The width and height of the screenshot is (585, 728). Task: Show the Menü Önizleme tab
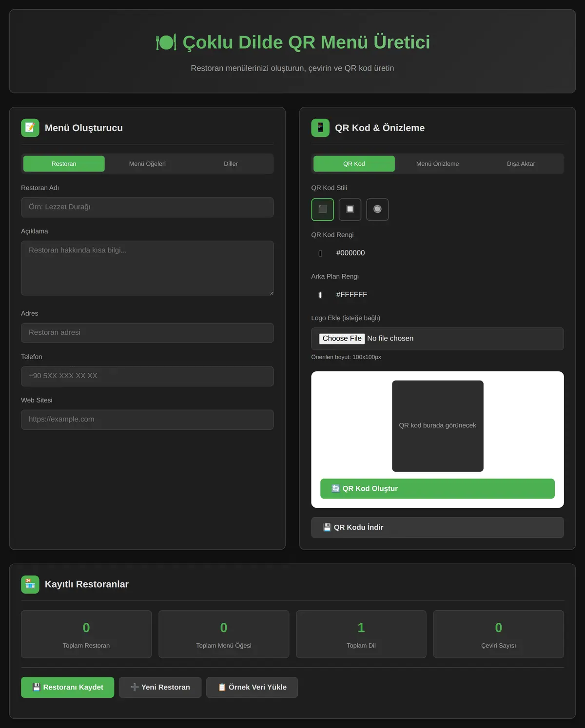437,164
